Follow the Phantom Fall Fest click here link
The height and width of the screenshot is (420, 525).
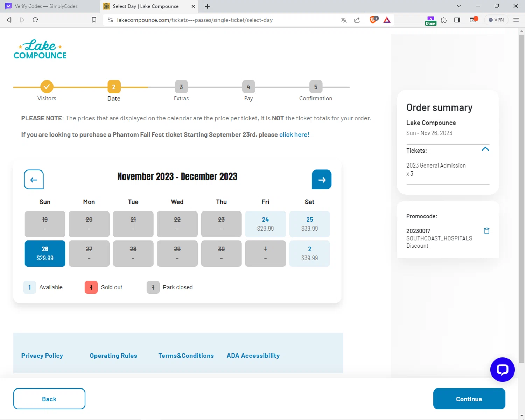tap(294, 135)
